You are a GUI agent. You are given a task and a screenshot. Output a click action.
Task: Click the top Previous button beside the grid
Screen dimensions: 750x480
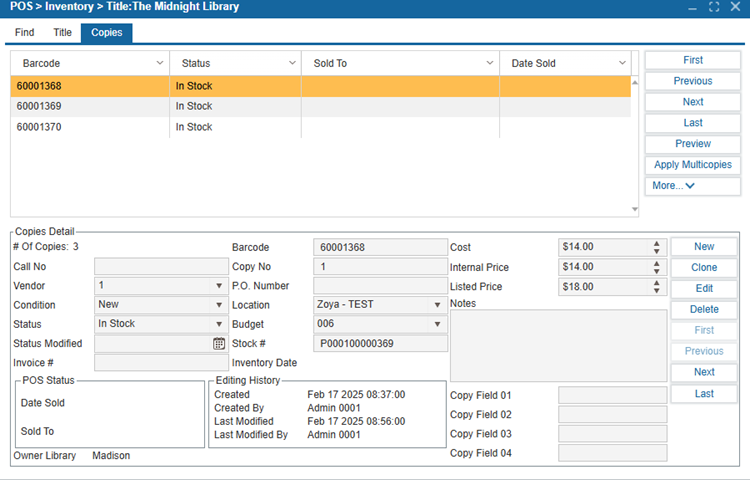pyautogui.click(x=693, y=81)
